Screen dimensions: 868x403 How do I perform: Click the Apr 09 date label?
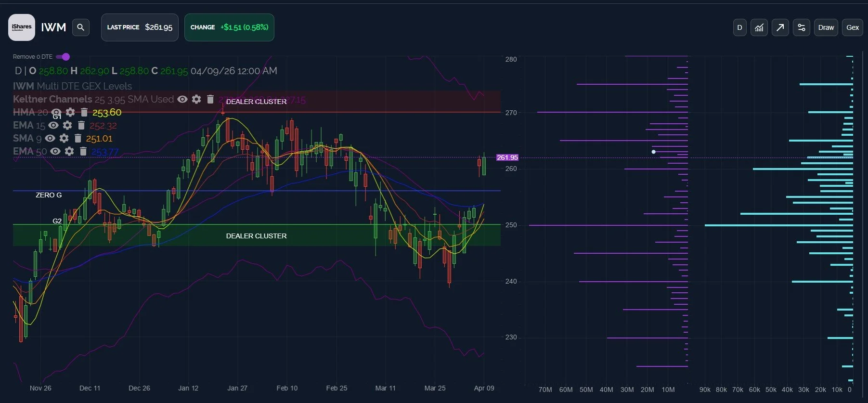coord(484,388)
